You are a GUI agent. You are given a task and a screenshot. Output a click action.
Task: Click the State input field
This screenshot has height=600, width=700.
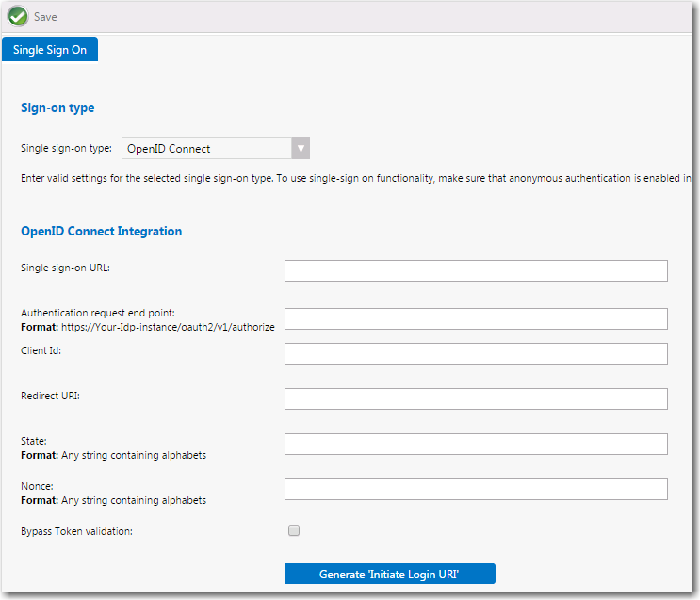click(x=476, y=444)
